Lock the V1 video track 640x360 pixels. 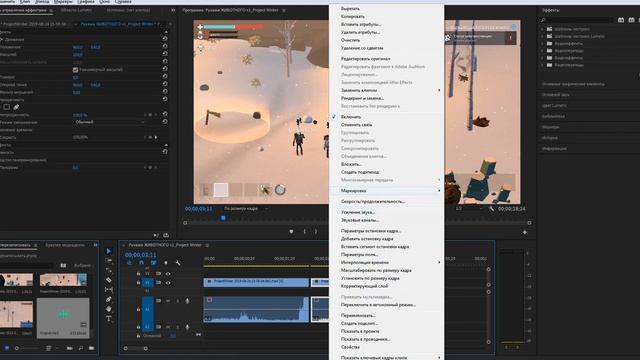pos(138,282)
